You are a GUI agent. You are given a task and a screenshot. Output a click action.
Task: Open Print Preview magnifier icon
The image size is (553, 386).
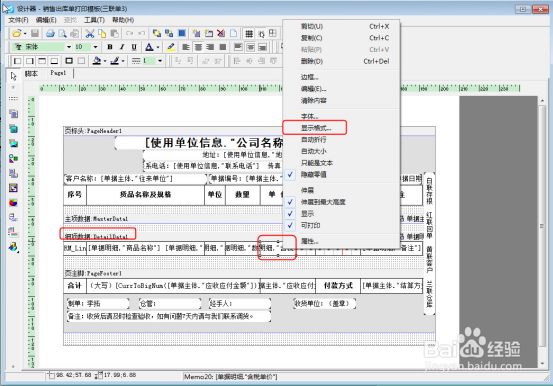pos(62,34)
